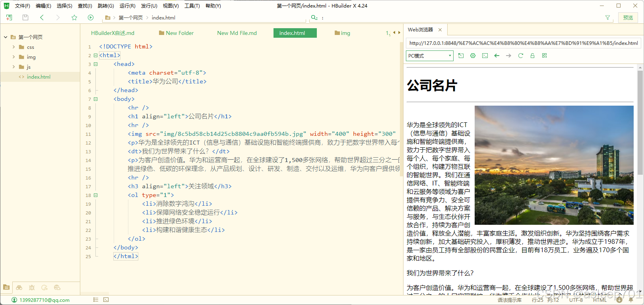644x305 pixels.
Task: Fold the body block at line 7
Action: pyautogui.click(x=95, y=99)
